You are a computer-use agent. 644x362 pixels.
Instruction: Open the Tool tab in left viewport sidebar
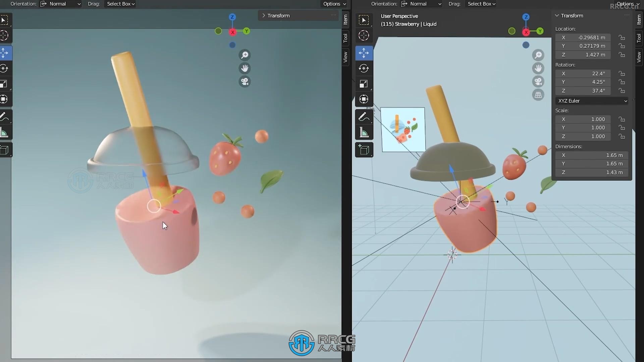tap(345, 38)
